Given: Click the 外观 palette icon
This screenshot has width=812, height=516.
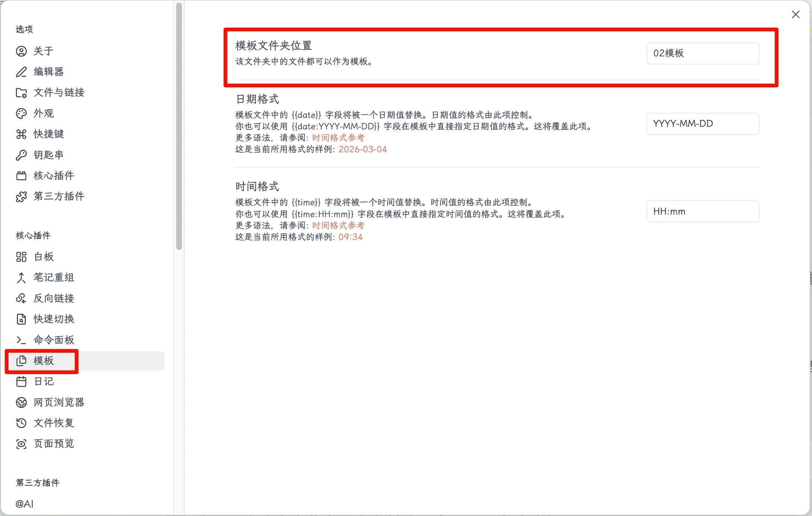Looking at the screenshot, I should [21, 113].
